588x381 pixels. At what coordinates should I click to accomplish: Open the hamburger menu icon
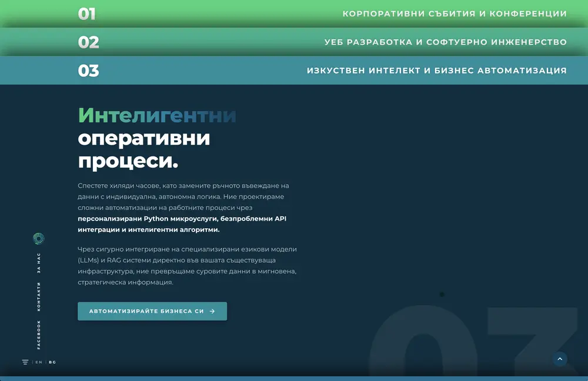pos(25,362)
